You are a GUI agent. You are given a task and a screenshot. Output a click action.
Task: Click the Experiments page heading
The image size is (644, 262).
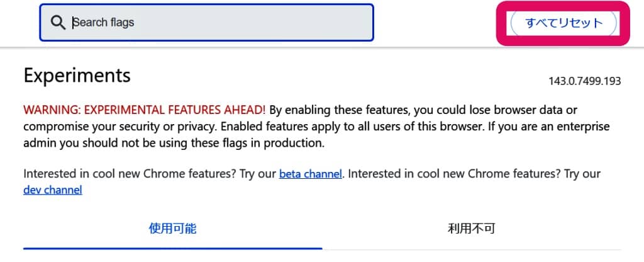[x=77, y=76]
